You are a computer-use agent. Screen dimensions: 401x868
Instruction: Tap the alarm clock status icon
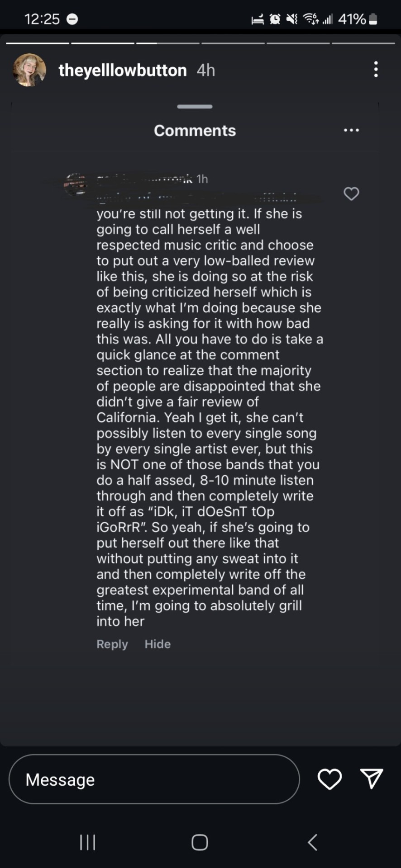click(x=275, y=19)
